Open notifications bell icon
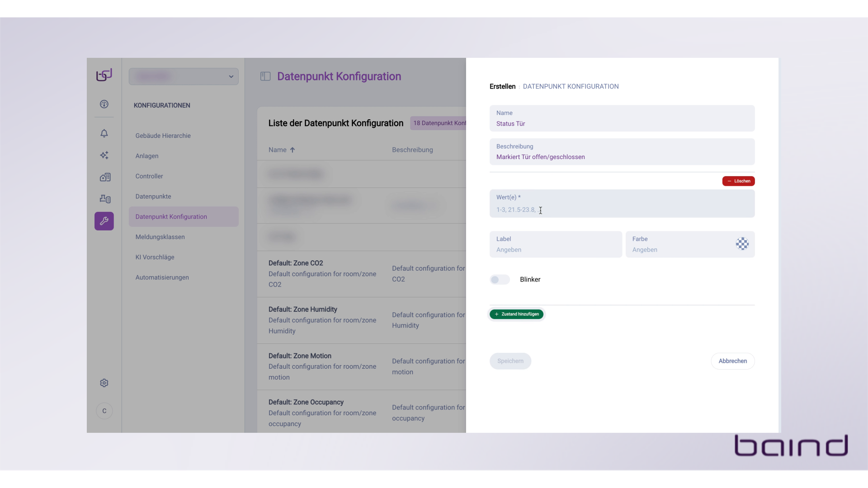 click(104, 133)
